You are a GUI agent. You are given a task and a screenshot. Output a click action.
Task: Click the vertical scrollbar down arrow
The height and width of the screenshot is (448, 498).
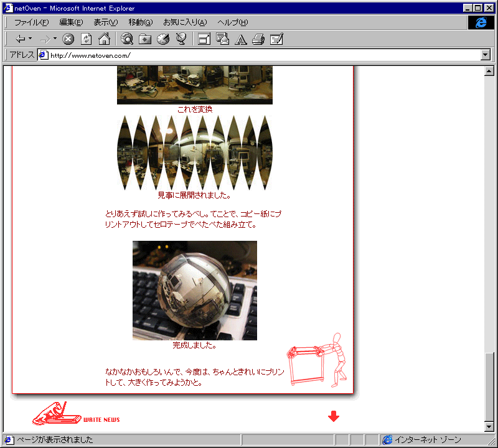(x=489, y=427)
